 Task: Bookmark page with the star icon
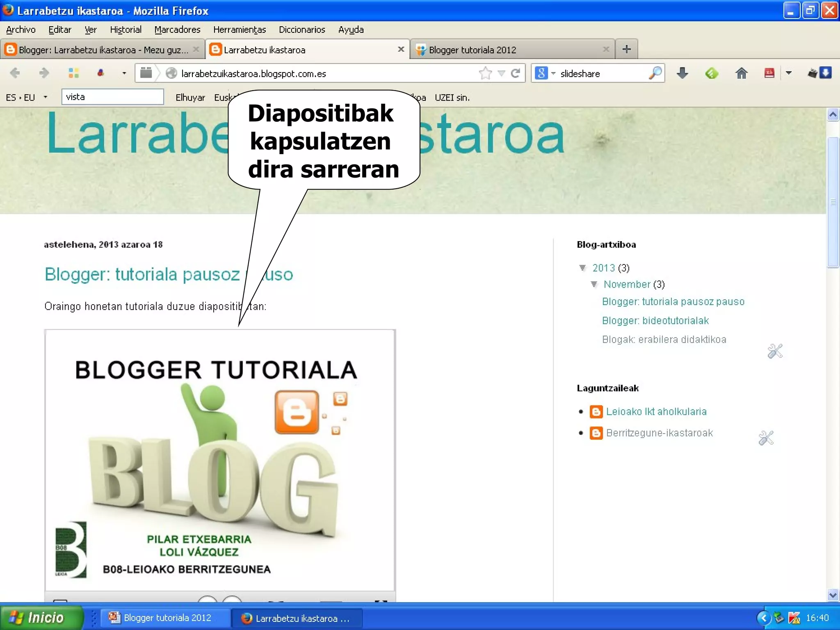coord(485,73)
